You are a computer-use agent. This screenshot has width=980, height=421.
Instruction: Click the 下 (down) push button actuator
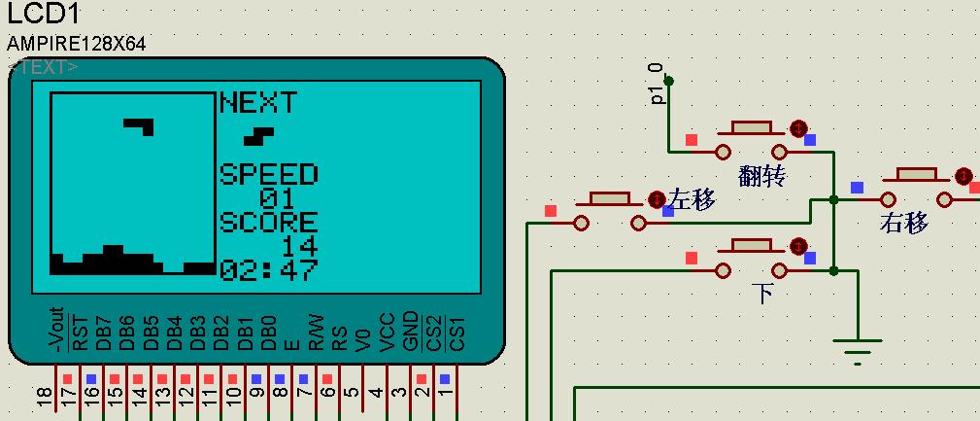click(751, 245)
